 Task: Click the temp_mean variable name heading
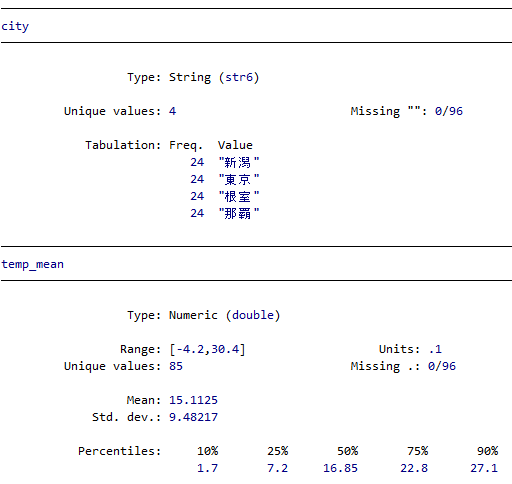[32, 264]
